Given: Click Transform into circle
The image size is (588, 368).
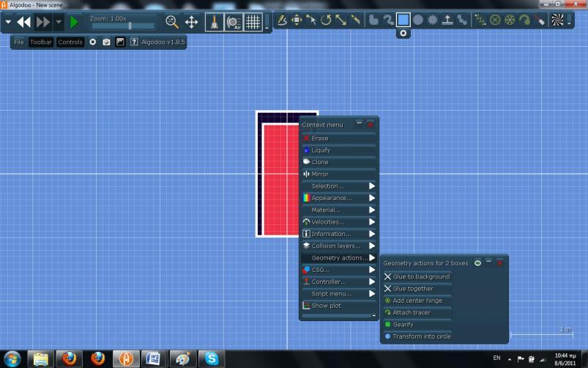Looking at the screenshot, I should 417,336.
